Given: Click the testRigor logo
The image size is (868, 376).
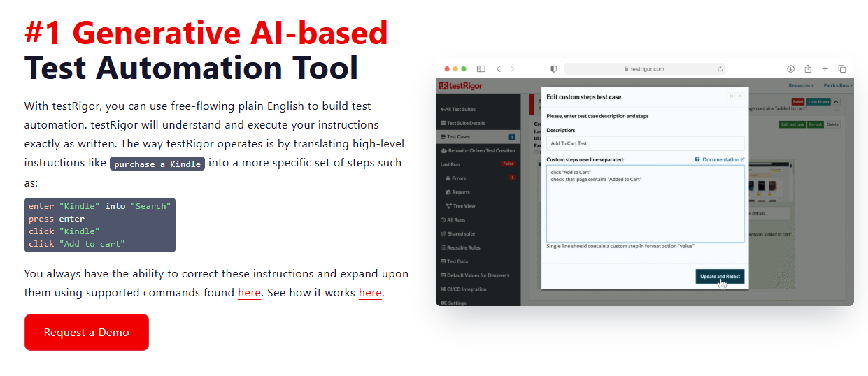Looking at the screenshot, I should click(x=461, y=86).
